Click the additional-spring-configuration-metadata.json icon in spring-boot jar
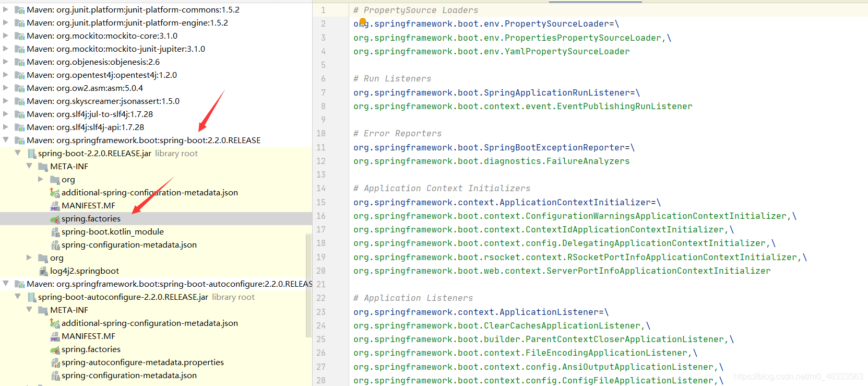868x386 pixels. pos(55,193)
